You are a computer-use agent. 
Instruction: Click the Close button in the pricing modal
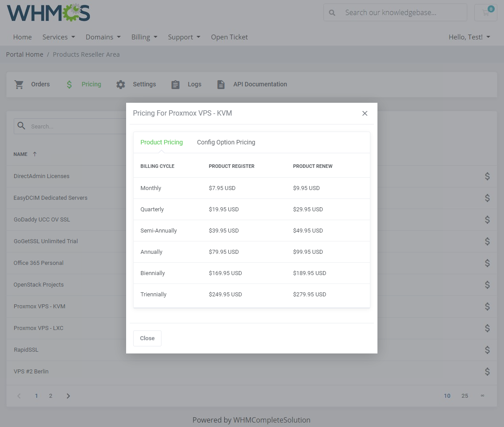pos(147,338)
